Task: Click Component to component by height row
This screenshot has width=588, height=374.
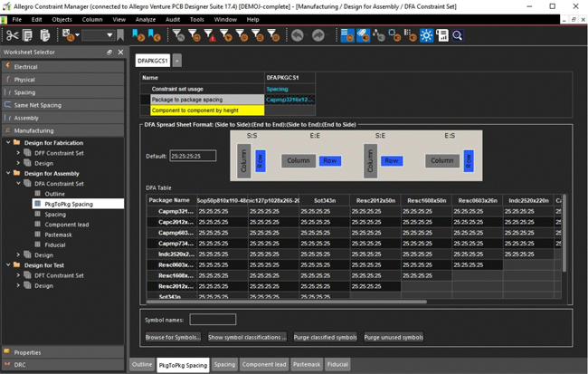Action: tap(207, 110)
